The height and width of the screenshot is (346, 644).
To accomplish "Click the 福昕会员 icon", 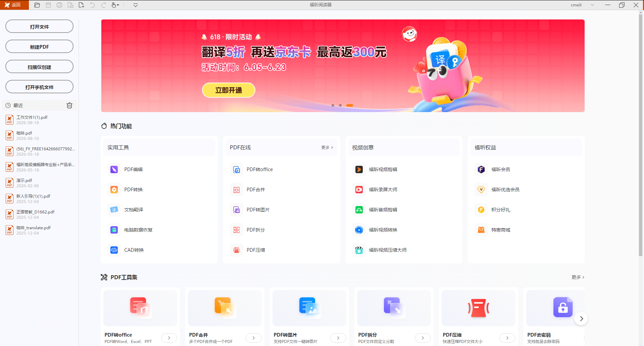I will click(x=481, y=169).
